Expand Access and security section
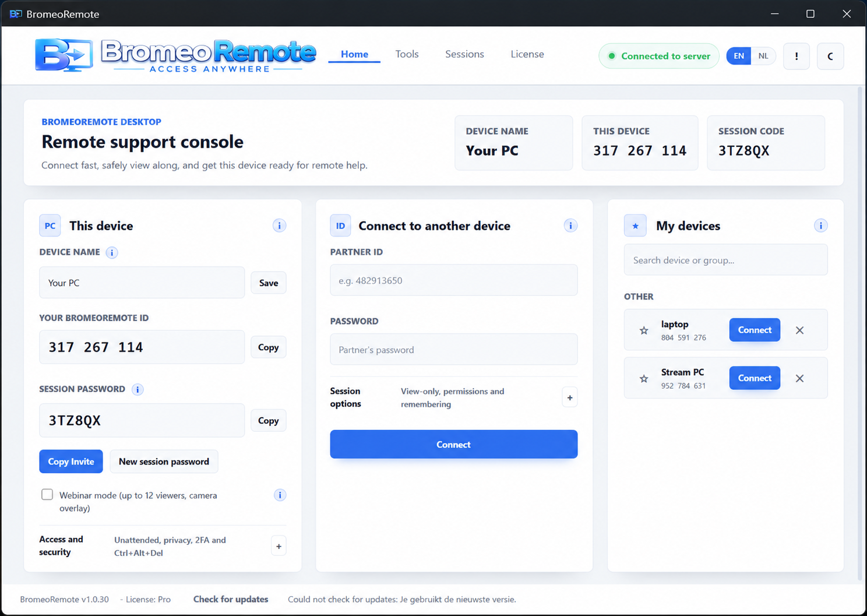 pos(279,546)
